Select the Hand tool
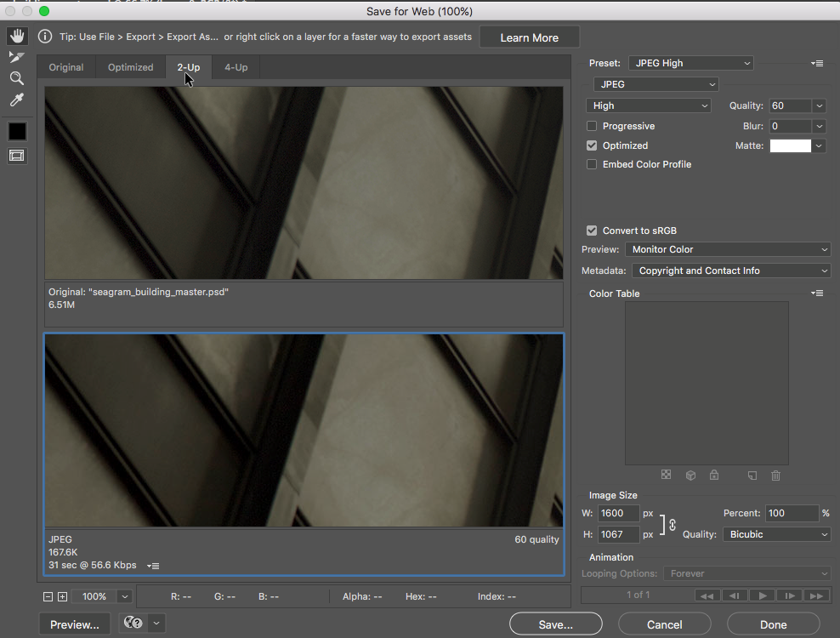 click(x=17, y=36)
